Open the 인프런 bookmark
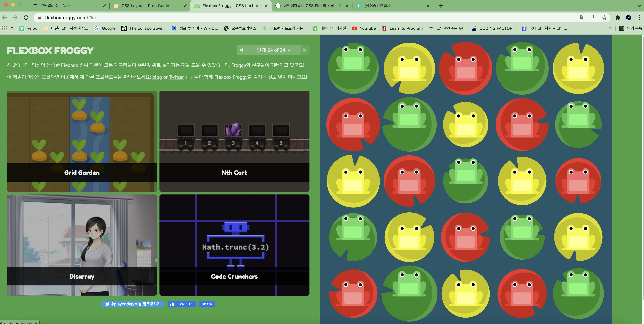Screen dimensions: 644x324 click(284, 28)
